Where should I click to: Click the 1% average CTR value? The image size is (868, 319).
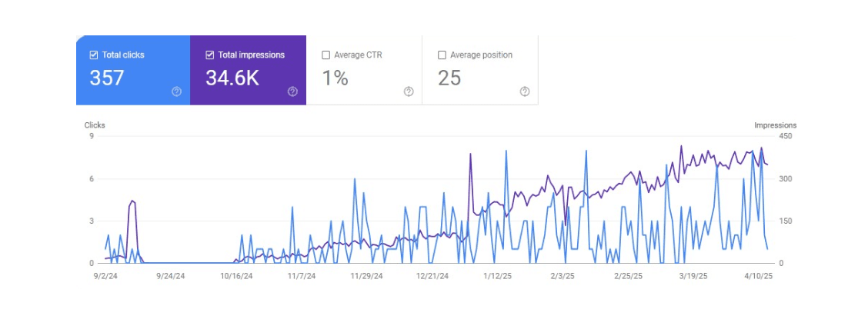point(335,78)
